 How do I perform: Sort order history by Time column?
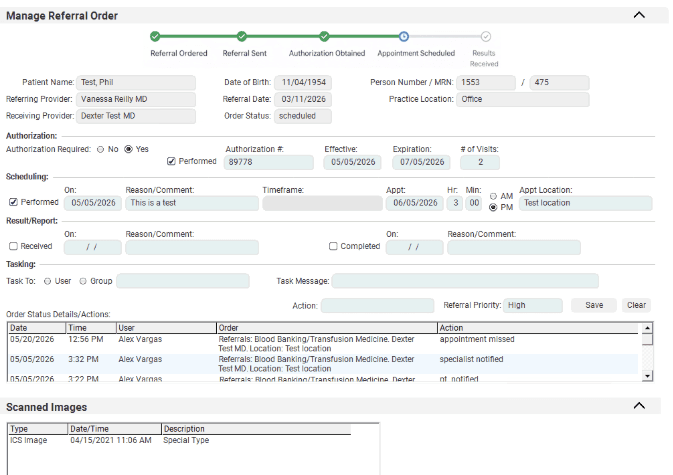coord(91,328)
